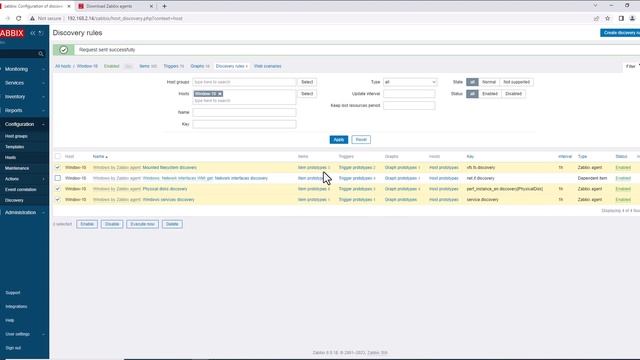
Task: Expand User settings menu
Action: [x=24, y=334]
